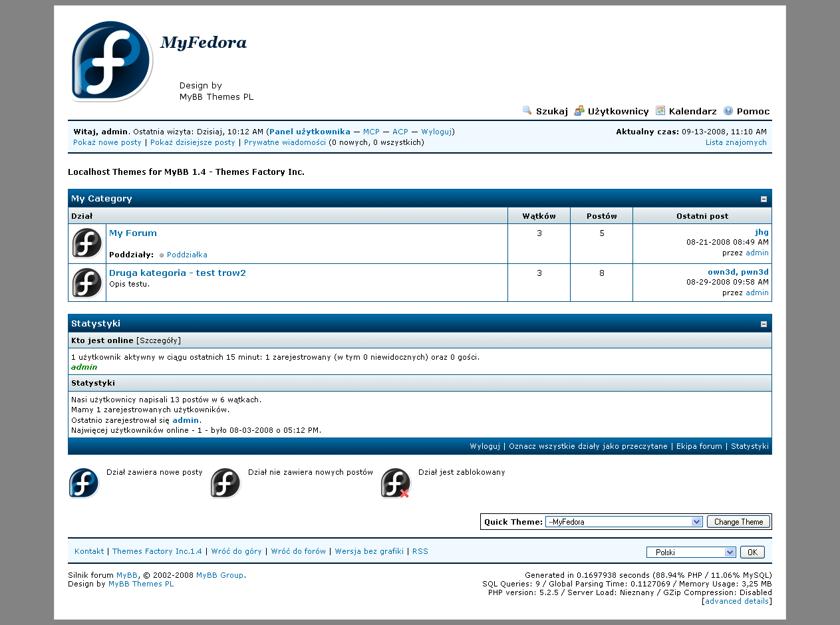840x625 pixels.
Task: Click the My Forum status icon
Action: [87, 243]
